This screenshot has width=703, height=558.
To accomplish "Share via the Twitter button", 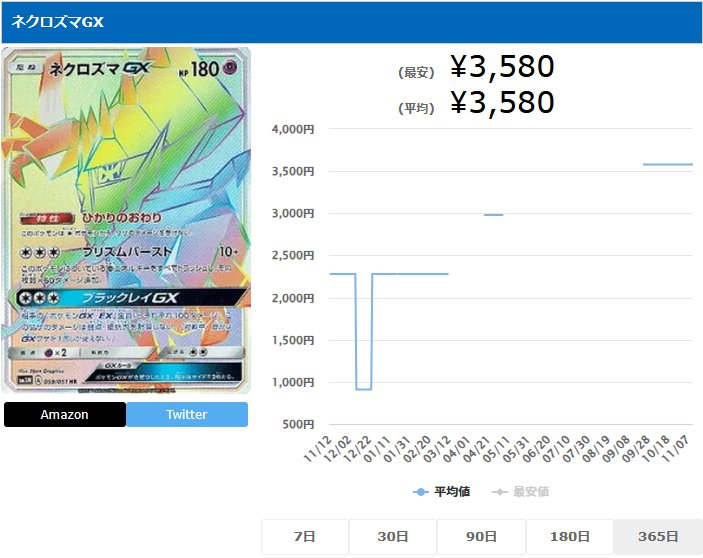I will [x=187, y=414].
